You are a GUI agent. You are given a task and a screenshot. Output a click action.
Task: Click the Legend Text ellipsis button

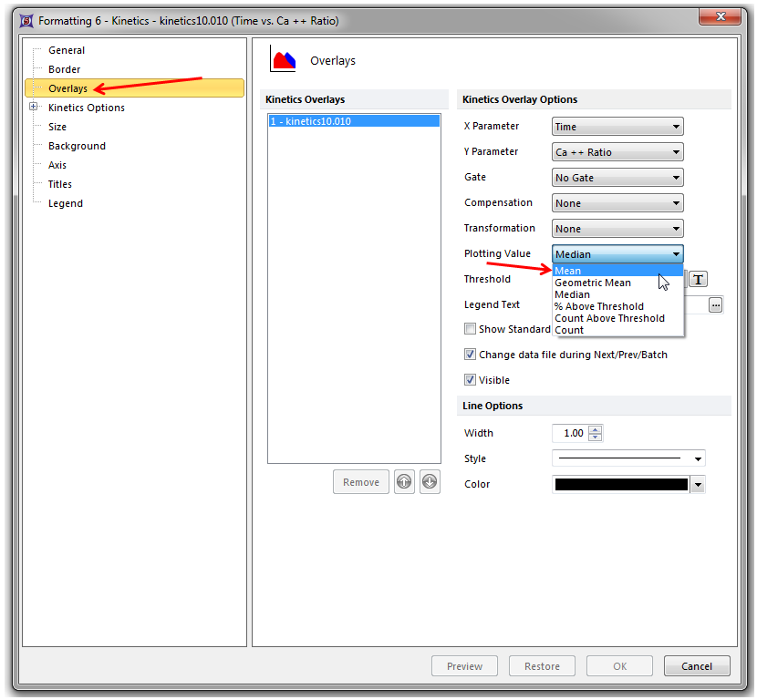click(715, 305)
